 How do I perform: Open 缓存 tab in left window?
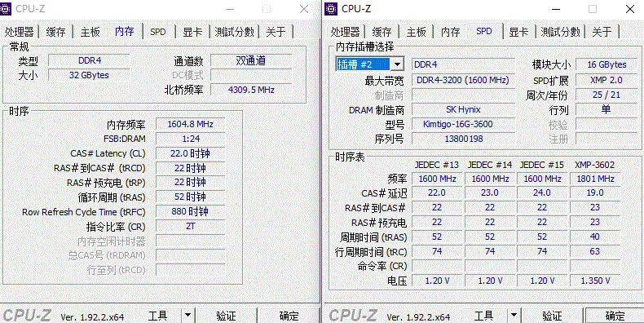(55, 32)
